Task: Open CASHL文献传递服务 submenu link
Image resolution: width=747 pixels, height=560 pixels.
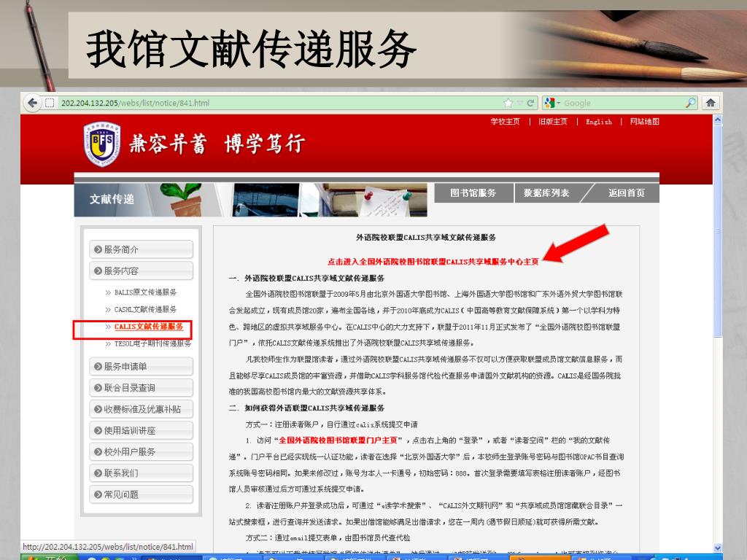Action: tap(145, 309)
